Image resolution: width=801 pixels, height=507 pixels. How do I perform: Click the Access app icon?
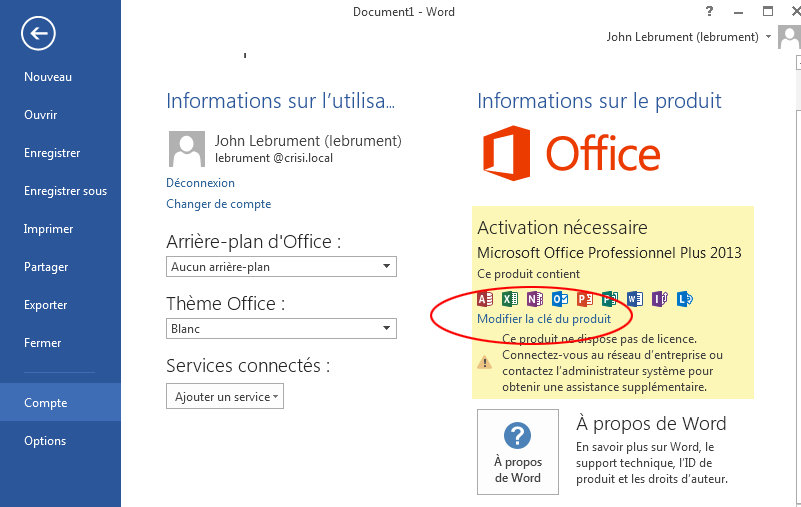pos(485,298)
